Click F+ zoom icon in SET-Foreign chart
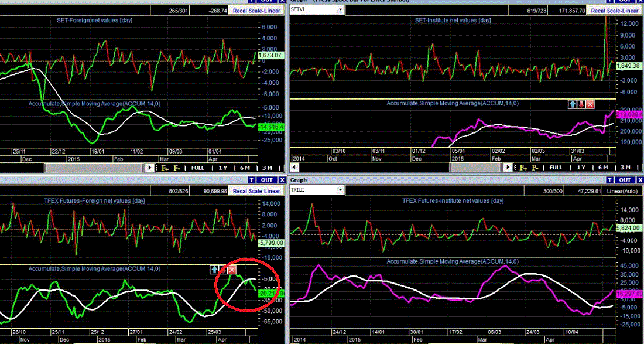Viewport: 644px width, 344px height. pyautogui.click(x=165, y=168)
